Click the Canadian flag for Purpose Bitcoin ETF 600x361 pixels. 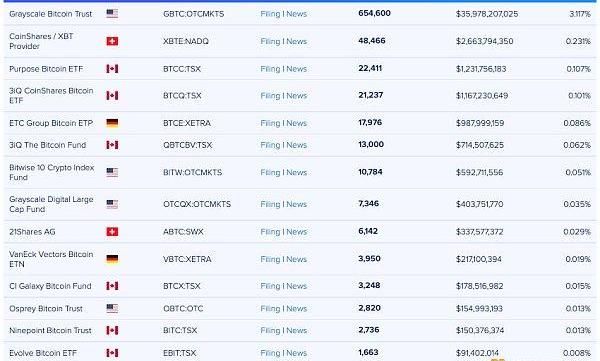pyautogui.click(x=112, y=69)
